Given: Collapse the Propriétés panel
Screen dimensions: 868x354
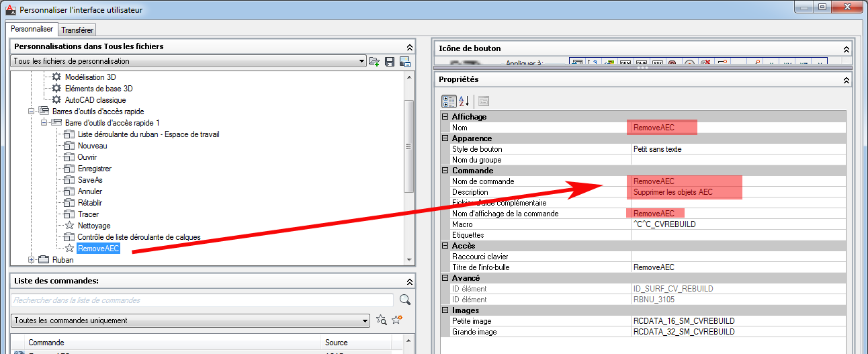Looking at the screenshot, I should 846,80.
